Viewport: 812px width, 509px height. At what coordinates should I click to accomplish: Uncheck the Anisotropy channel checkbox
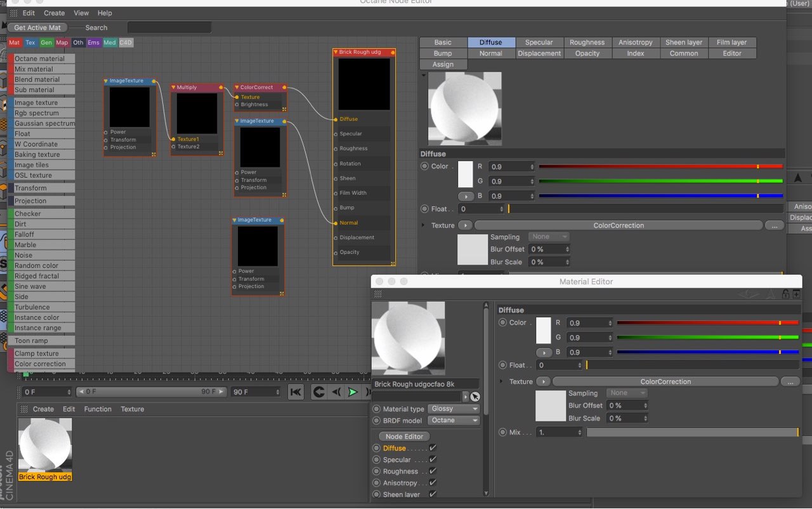[x=433, y=482]
